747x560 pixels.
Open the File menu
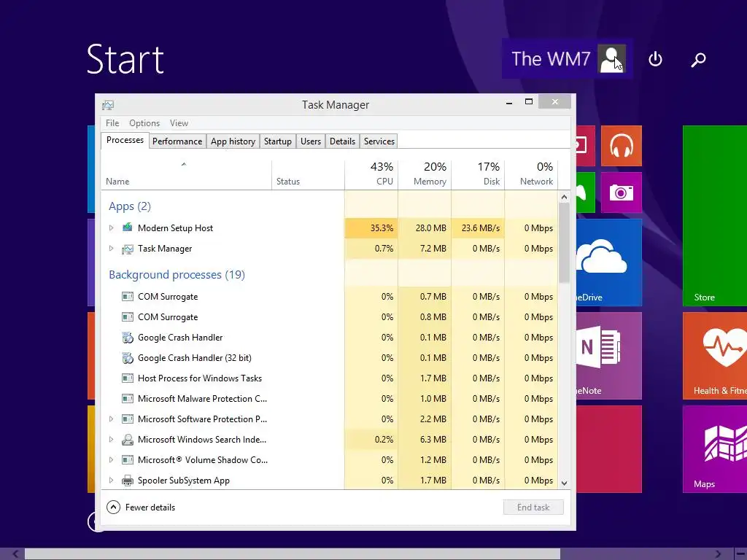[x=112, y=122]
